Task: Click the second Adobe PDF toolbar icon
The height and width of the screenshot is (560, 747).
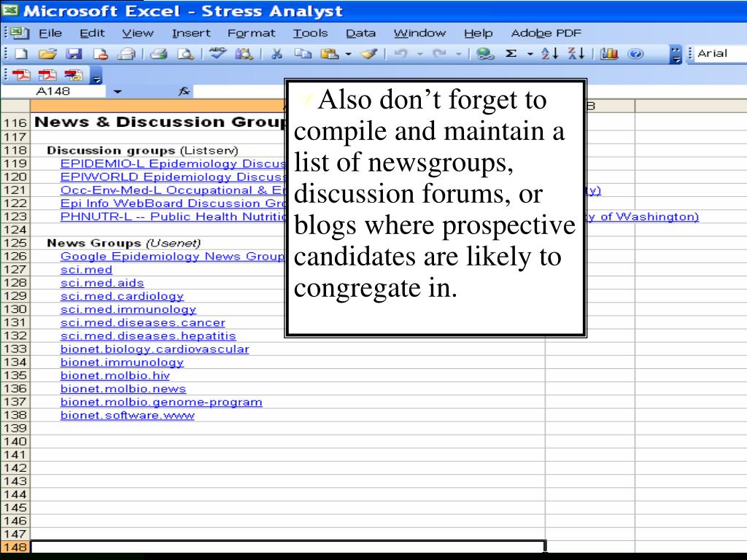Action: [47, 75]
